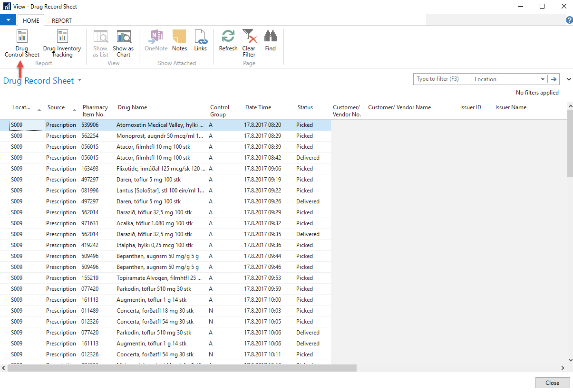573x392 pixels.
Task: Click the Find binoculars icon
Action: (270, 41)
